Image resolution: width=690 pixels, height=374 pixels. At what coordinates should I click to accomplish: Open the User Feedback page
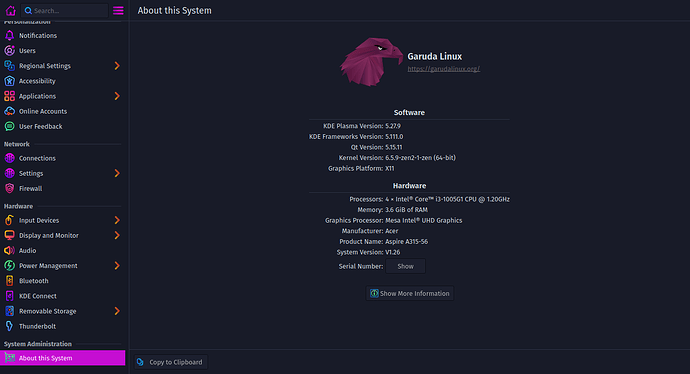tap(40, 126)
